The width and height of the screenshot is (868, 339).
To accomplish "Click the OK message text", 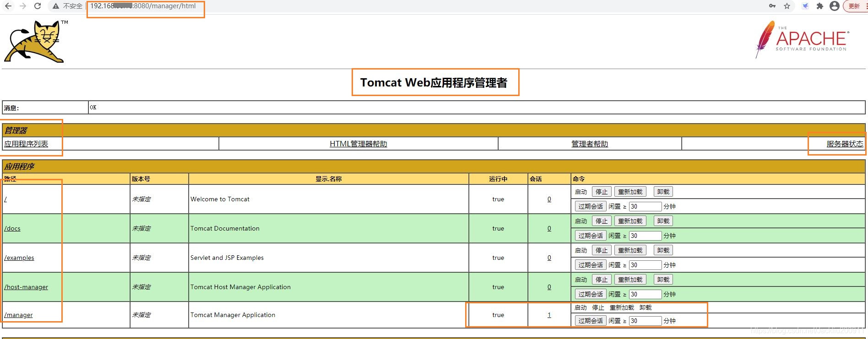I will point(93,108).
